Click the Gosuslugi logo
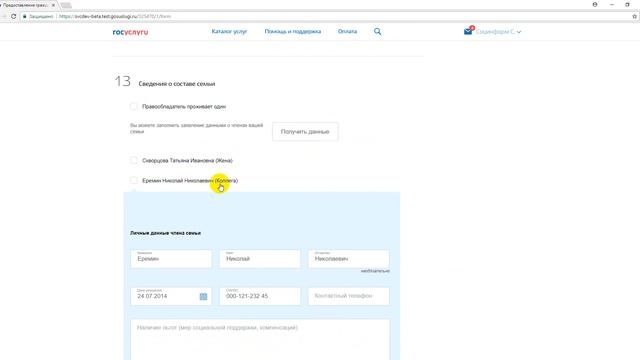Image resolution: width=640 pixels, height=360 pixels. click(x=130, y=32)
